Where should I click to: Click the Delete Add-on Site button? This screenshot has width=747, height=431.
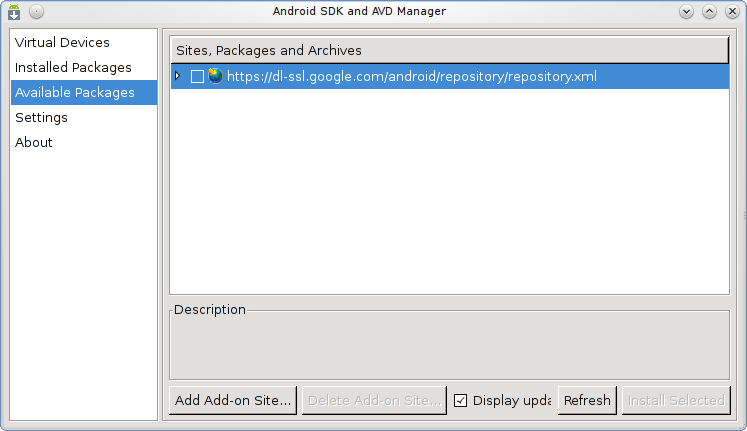coord(374,401)
